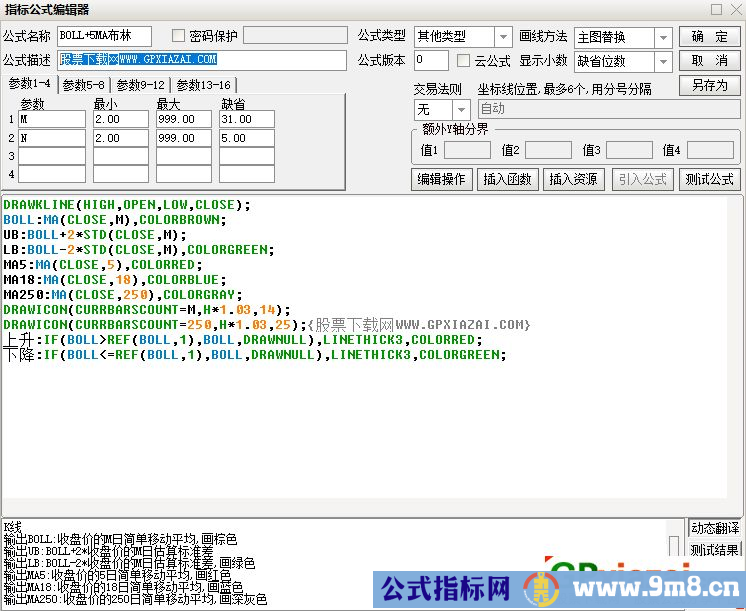Image resolution: width=746 pixels, height=611 pixels.
Task: Click the UB formula line
Action: (x=95, y=235)
